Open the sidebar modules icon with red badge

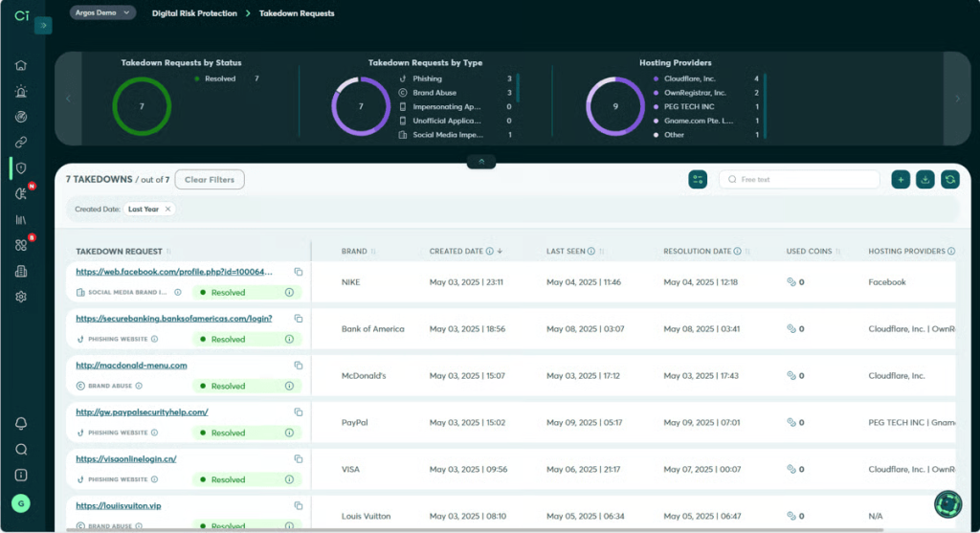coord(21,245)
